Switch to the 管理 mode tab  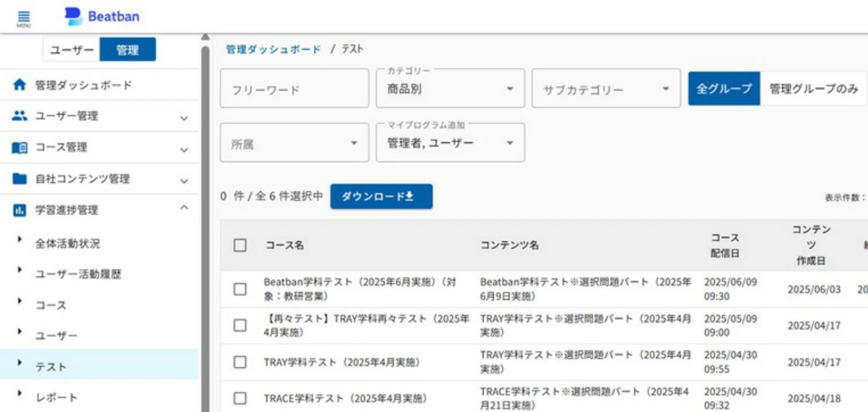click(127, 50)
